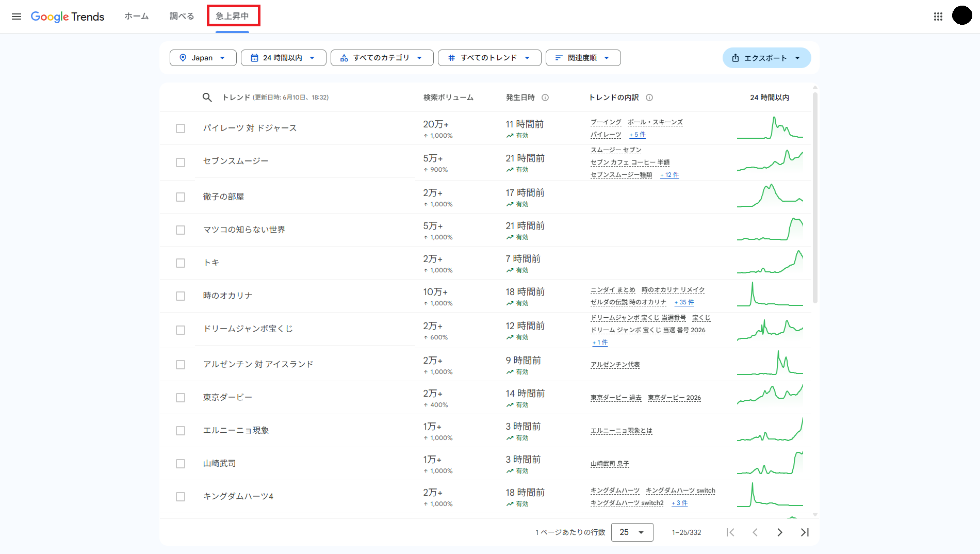Click the search magnifier icon in trends table
The image size is (980, 554).
coord(207,97)
